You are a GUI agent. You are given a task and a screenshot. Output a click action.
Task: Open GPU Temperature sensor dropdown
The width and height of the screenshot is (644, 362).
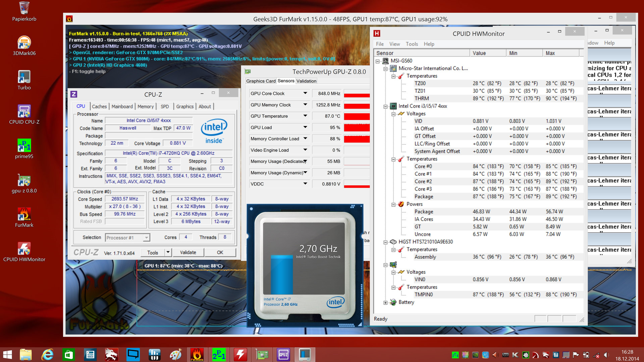[x=305, y=116]
